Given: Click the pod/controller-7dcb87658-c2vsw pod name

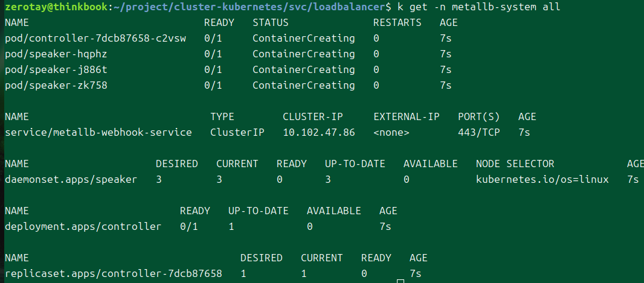Looking at the screenshot, I should point(95,39).
